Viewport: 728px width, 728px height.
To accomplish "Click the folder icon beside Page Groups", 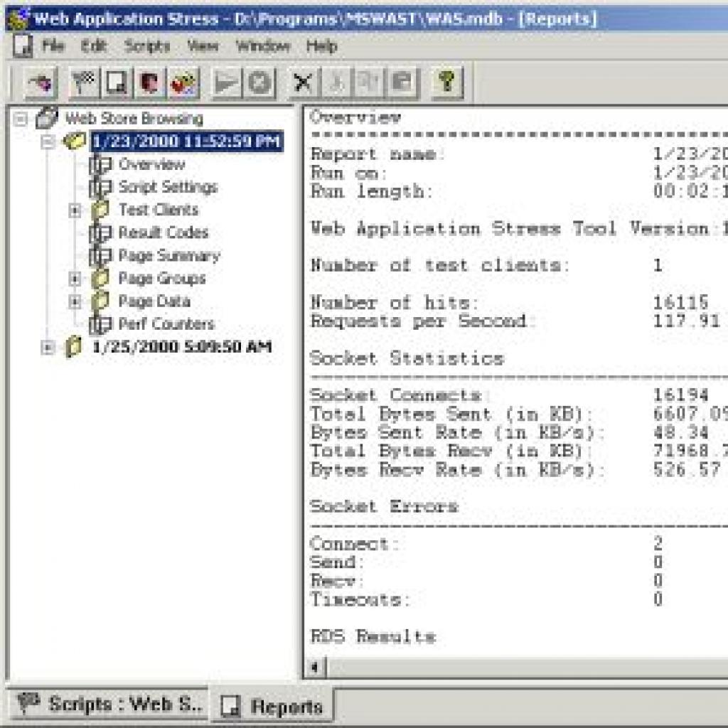I will [x=100, y=278].
